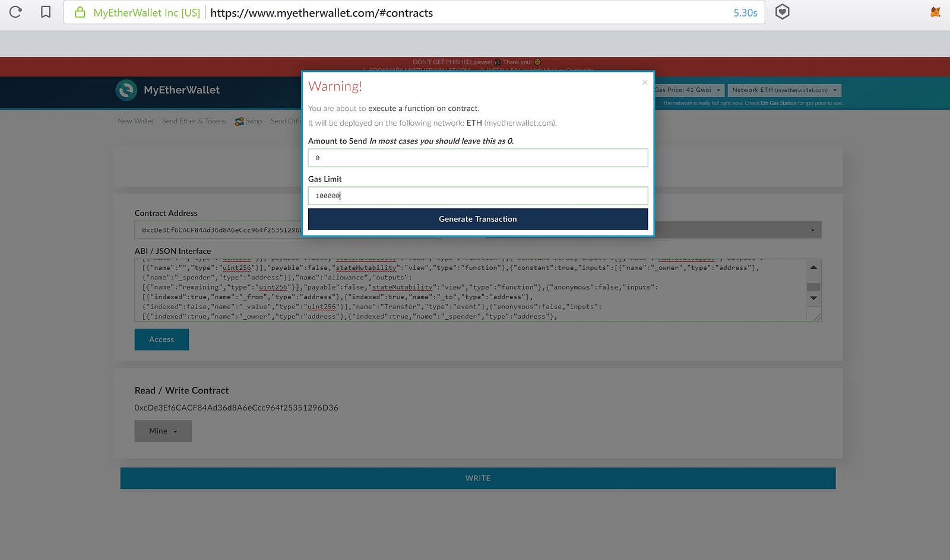Click the 5.30s page load time indicator
950x560 pixels.
(x=745, y=12)
